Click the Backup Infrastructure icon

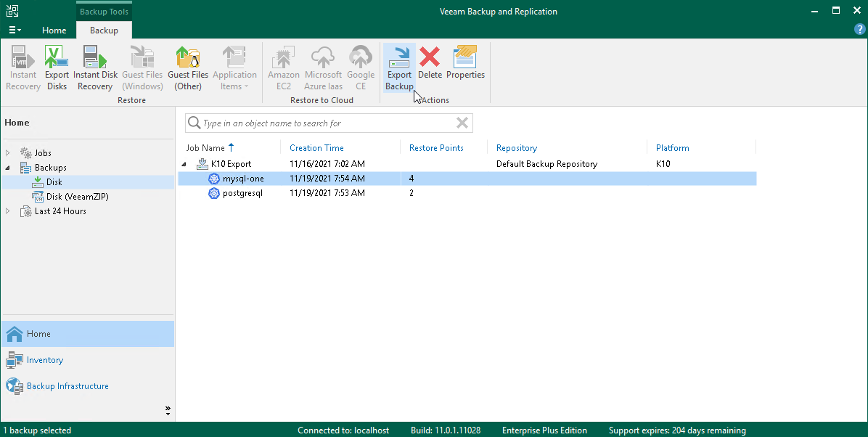15,386
